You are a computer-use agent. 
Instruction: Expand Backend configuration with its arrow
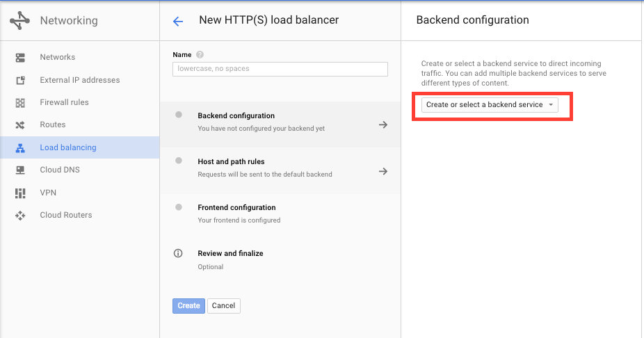click(383, 125)
